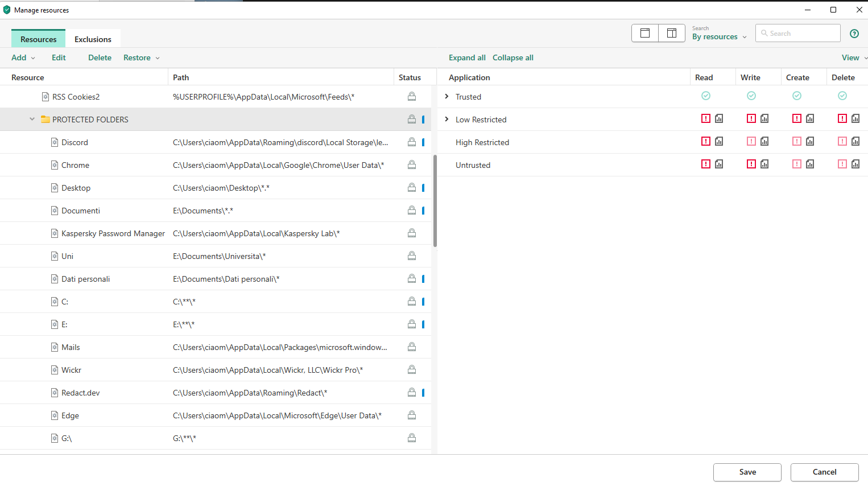The height and width of the screenshot is (490, 868).
Task: Open the Search By resources dropdown
Action: pos(719,37)
